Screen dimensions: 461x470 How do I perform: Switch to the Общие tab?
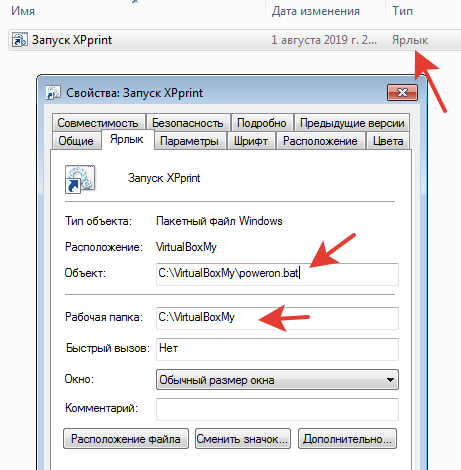(x=76, y=141)
